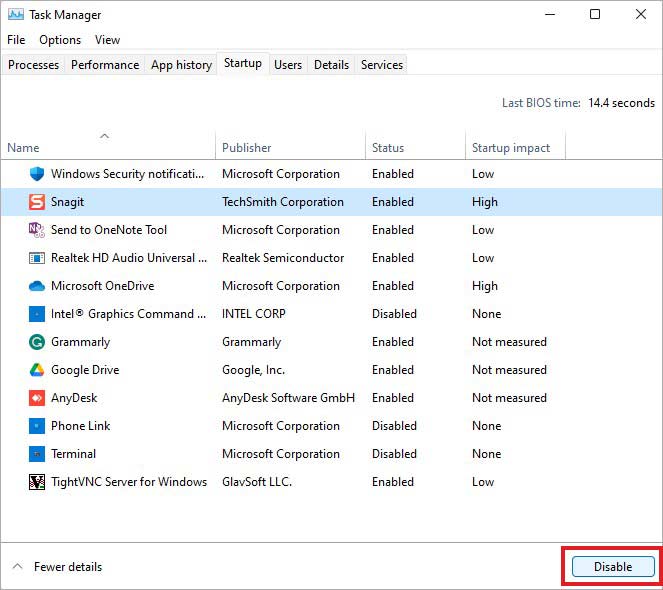
Task: Click the TightVNC Server icon
Action: click(x=37, y=482)
